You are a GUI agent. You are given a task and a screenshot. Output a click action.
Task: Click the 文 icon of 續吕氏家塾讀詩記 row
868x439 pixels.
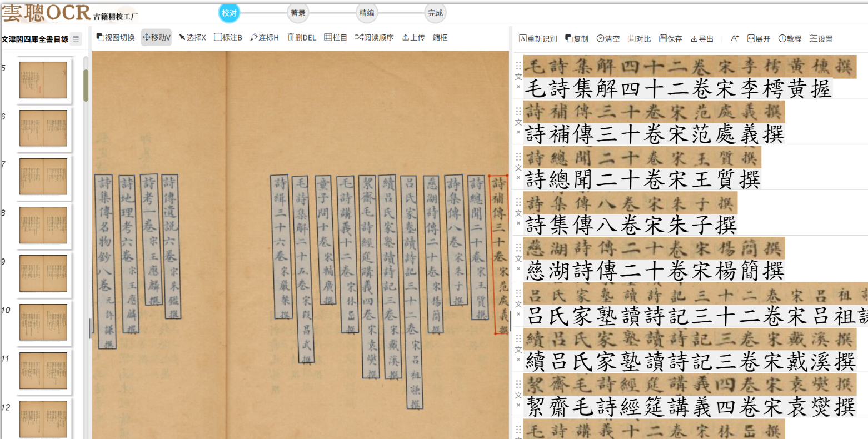pos(518,350)
